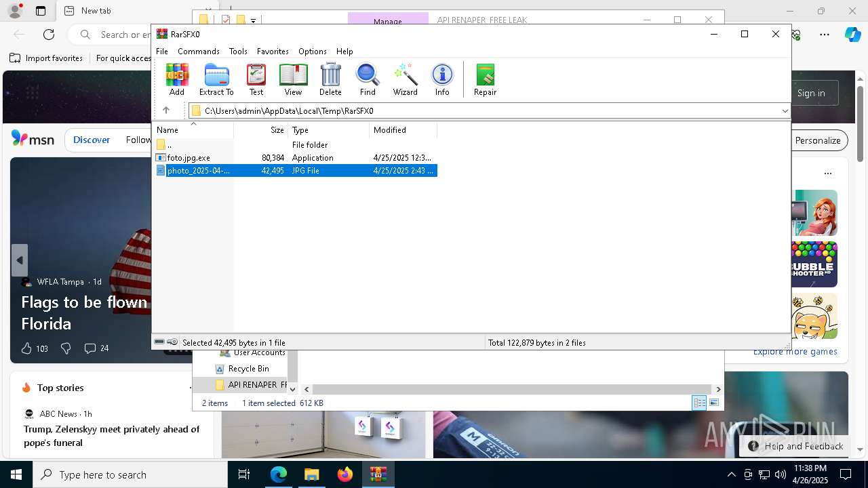Click the Explorer horizontal scrollbar track
This screenshot has height=488, width=868.
coord(512,389)
